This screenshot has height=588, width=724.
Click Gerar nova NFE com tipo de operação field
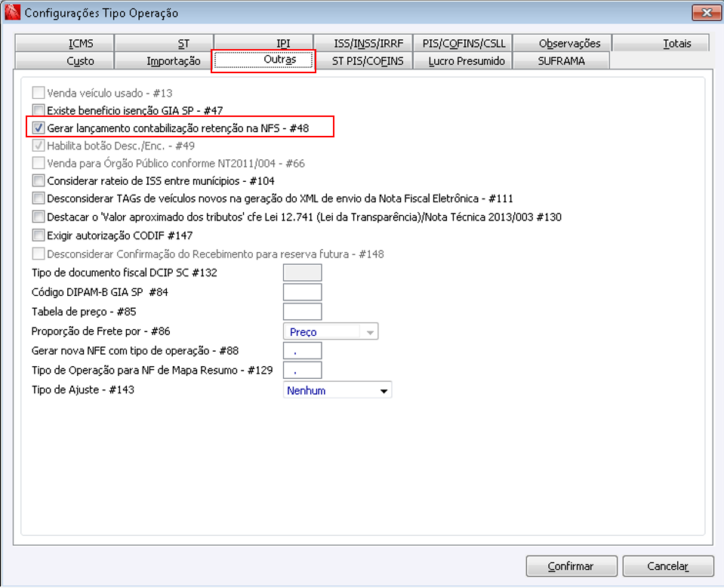click(x=303, y=351)
